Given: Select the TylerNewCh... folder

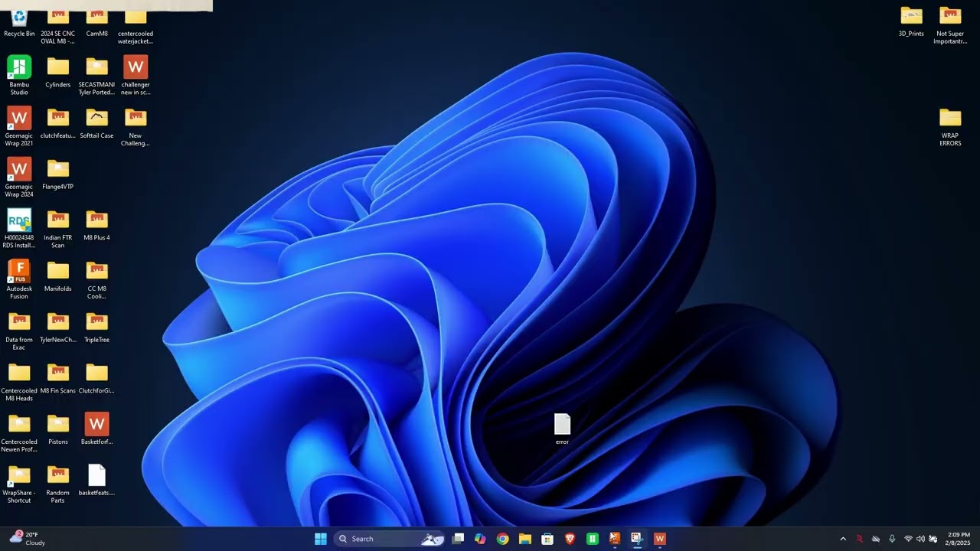Looking at the screenshot, I should (x=58, y=328).
